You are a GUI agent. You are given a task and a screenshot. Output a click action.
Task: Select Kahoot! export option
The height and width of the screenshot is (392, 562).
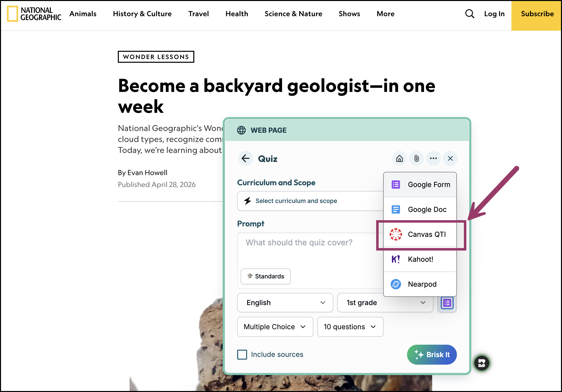(420, 259)
